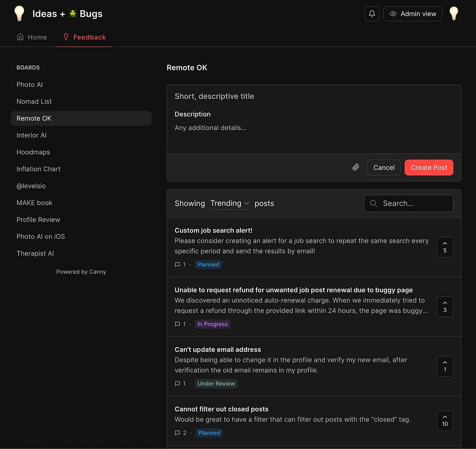
Task: Upvote the unwanted job post renewal refund post
Action: click(x=445, y=307)
